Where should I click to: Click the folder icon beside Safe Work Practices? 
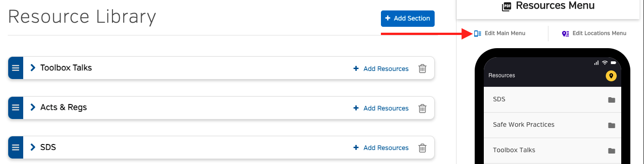pos(612,125)
